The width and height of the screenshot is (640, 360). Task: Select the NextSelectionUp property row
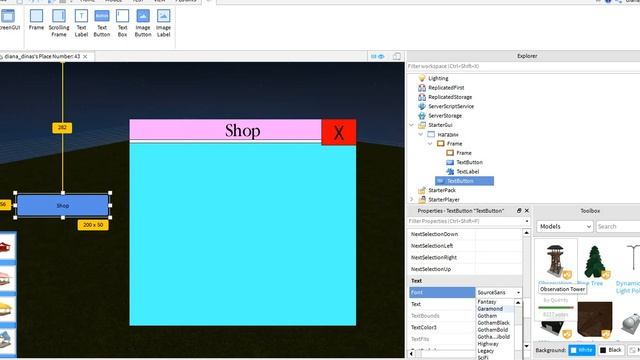point(466,269)
